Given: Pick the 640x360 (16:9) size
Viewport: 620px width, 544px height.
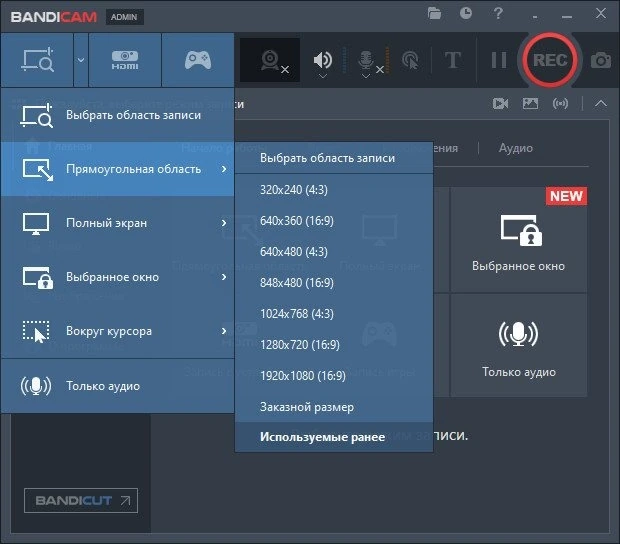Looking at the screenshot, I should pyautogui.click(x=334, y=221).
